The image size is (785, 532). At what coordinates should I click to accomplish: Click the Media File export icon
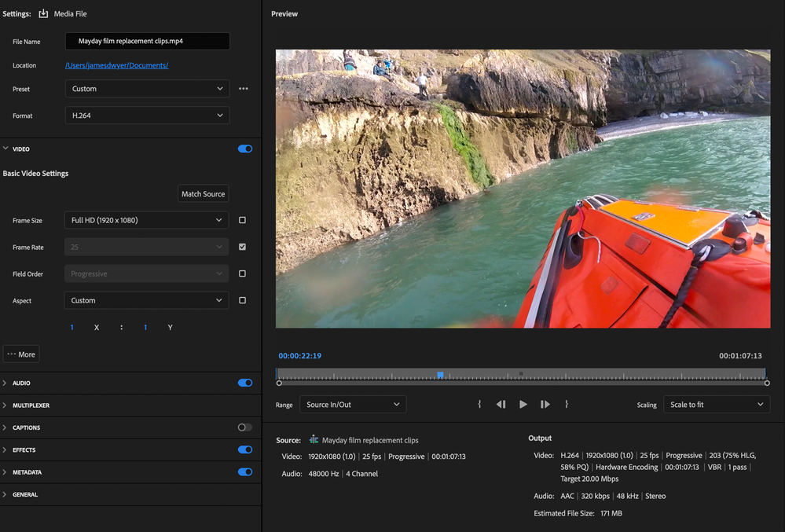[x=43, y=13]
